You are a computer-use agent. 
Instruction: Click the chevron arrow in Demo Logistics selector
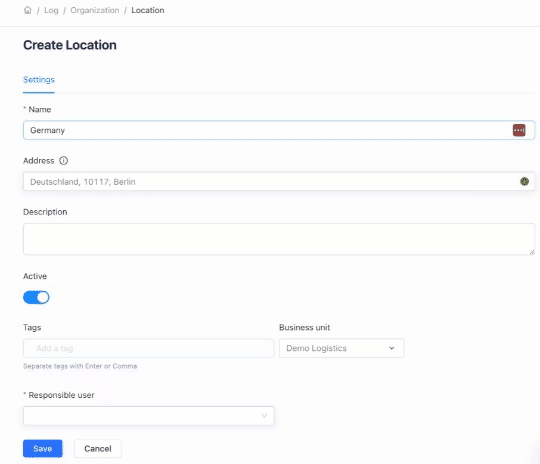(392, 348)
